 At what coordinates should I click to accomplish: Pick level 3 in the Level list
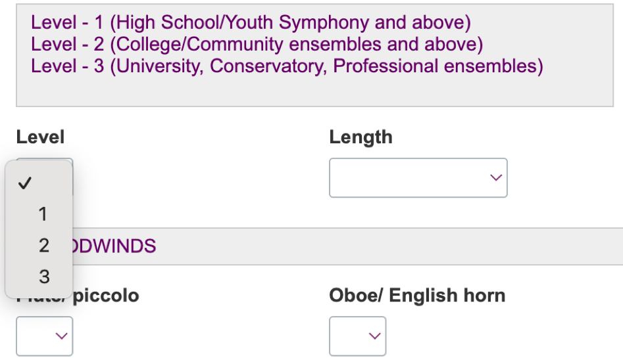click(44, 277)
